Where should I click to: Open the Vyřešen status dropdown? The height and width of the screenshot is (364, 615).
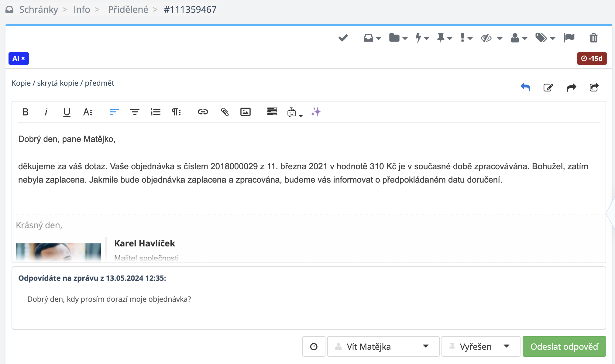click(480, 346)
